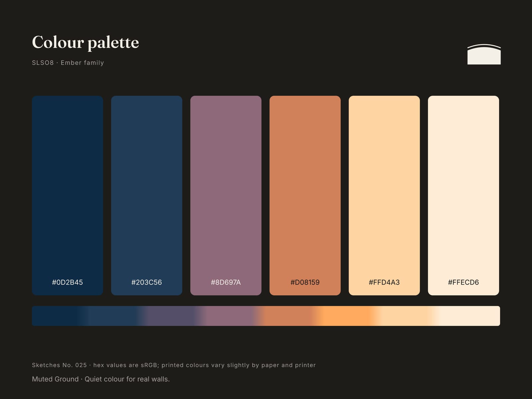Click the gradient strip below the swatches

(266, 316)
